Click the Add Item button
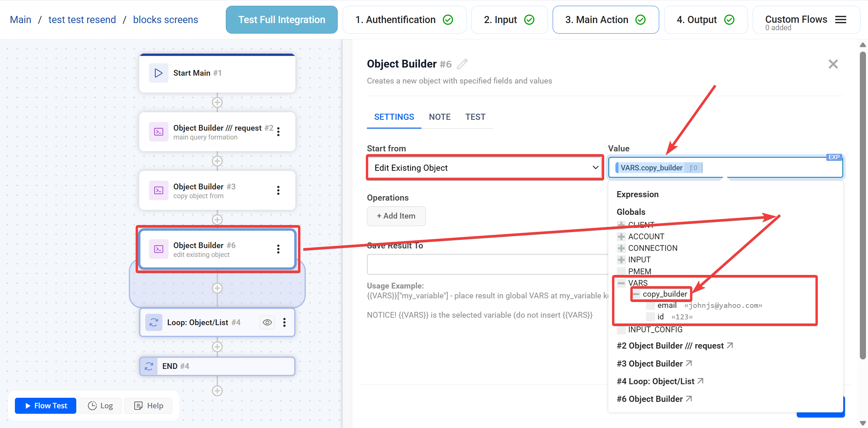Image resolution: width=868 pixels, height=428 pixels. [x=396, y=216]
